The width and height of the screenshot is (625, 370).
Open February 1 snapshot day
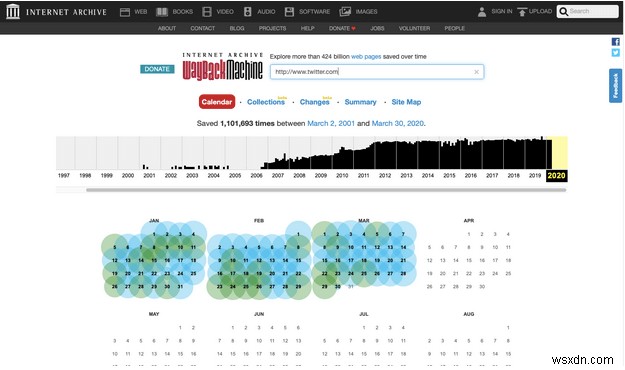(x=298, y=234)
